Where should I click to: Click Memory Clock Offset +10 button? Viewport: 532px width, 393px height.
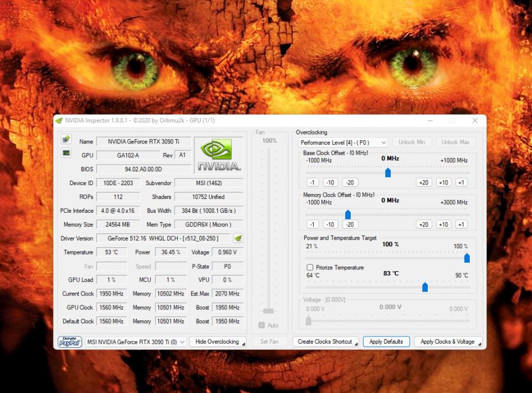point(443,224)
